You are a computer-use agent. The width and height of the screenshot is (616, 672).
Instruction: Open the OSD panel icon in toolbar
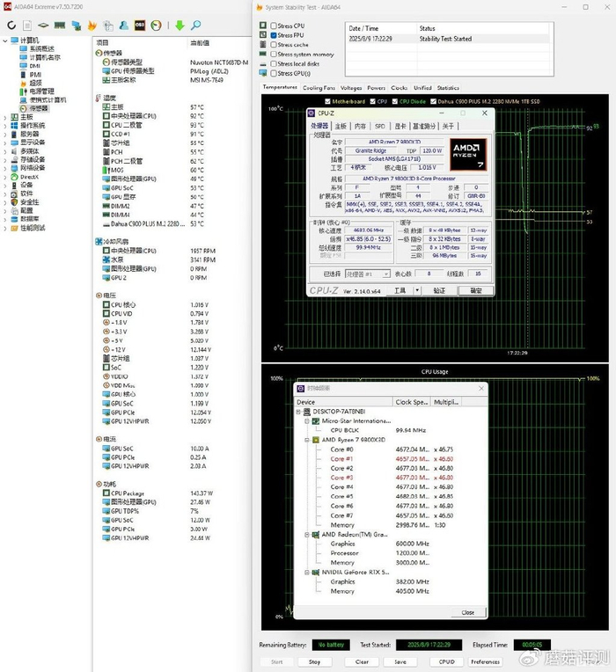[x=140, y=26]
